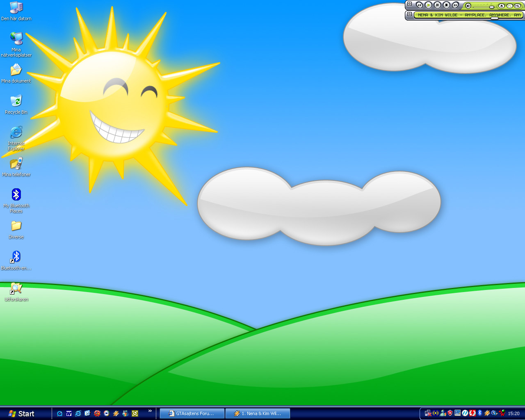
Task: Launch Internet Explorer from the quick launch bar
Action: 78,413
